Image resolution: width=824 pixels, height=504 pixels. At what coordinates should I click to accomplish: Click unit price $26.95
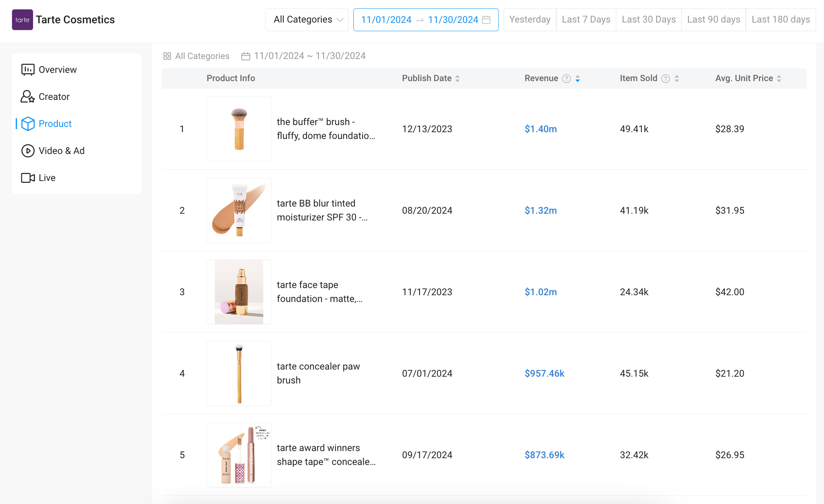pos(730,455)
